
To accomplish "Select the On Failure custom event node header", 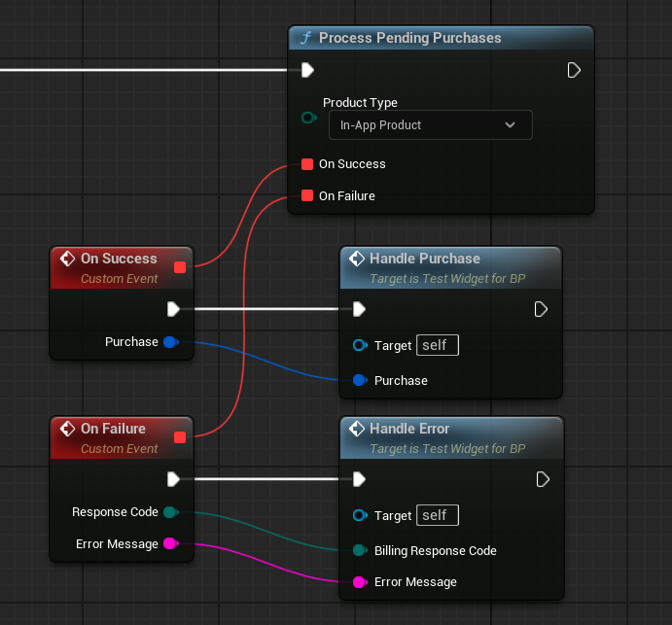I will tap(113, 429).
